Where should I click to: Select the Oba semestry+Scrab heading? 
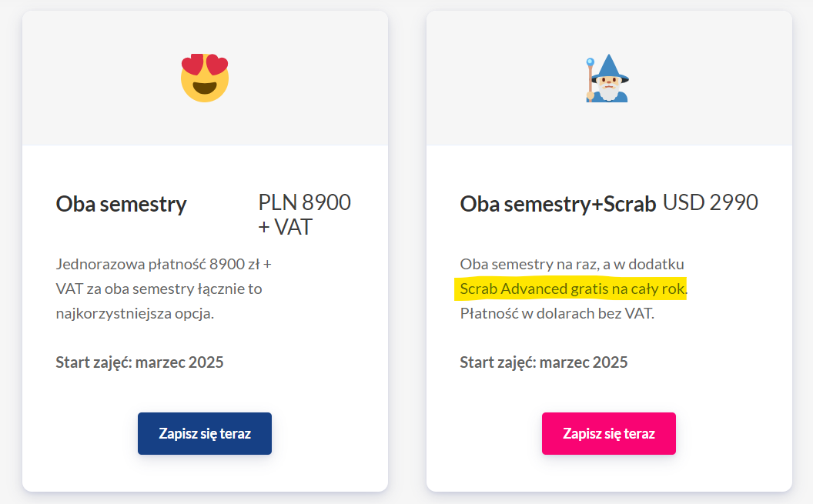click(x=558, y=204)
